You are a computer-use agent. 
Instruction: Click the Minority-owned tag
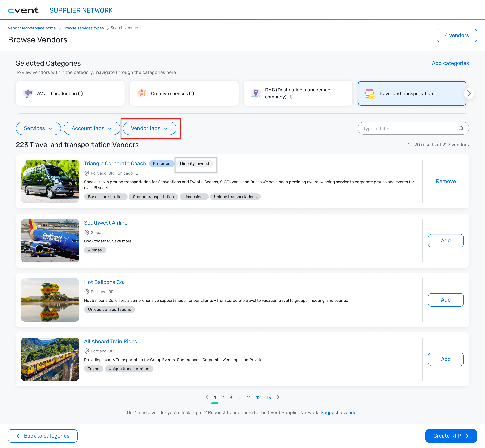[x=194, y=164]
